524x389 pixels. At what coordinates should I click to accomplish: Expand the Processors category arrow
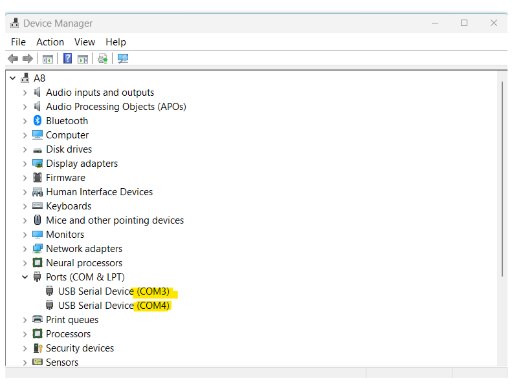[x=25, y=334]
